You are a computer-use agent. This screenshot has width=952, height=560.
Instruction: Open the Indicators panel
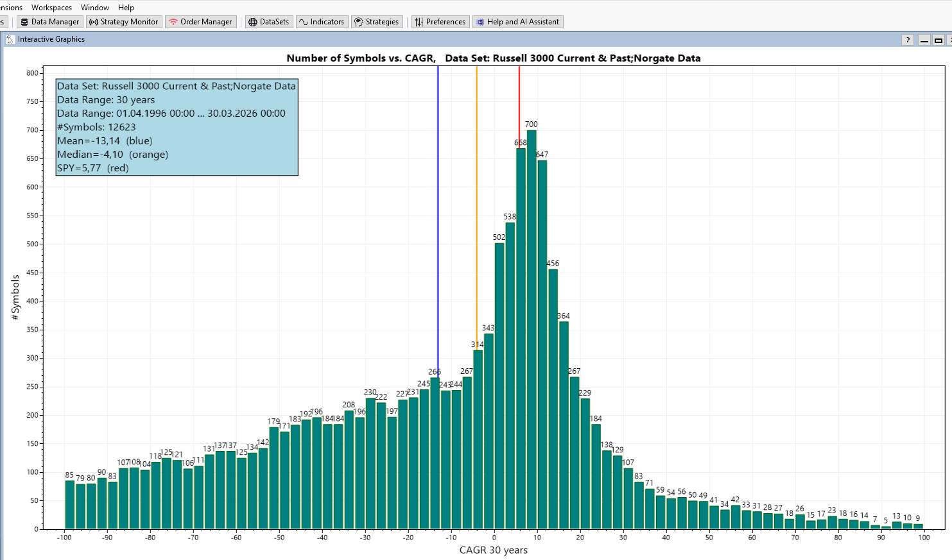point(322,22)
